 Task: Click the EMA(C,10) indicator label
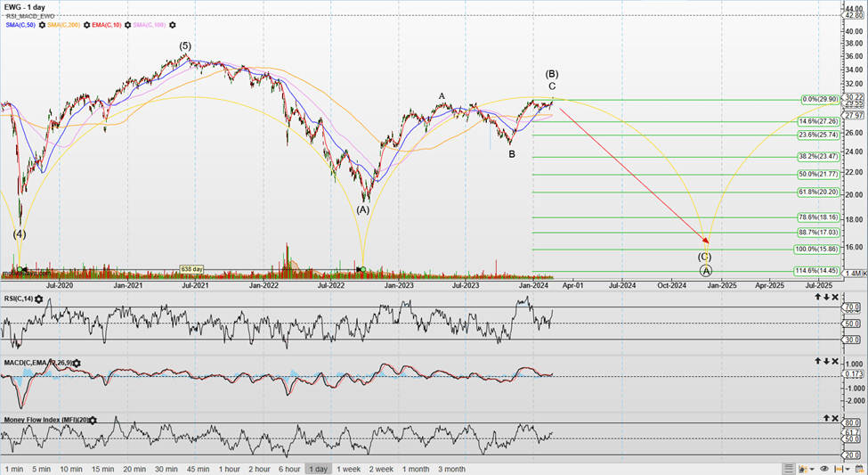click(x=107, y=25)
